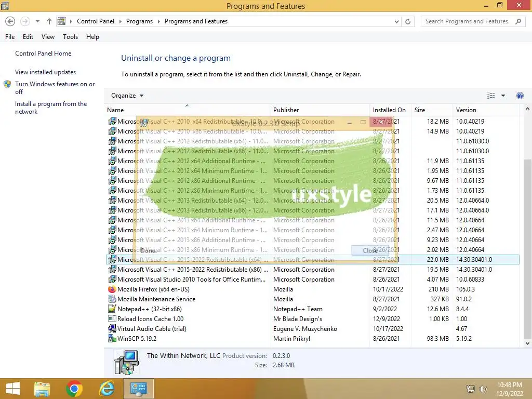Open the Windows Start button

[x=13, y=389]
